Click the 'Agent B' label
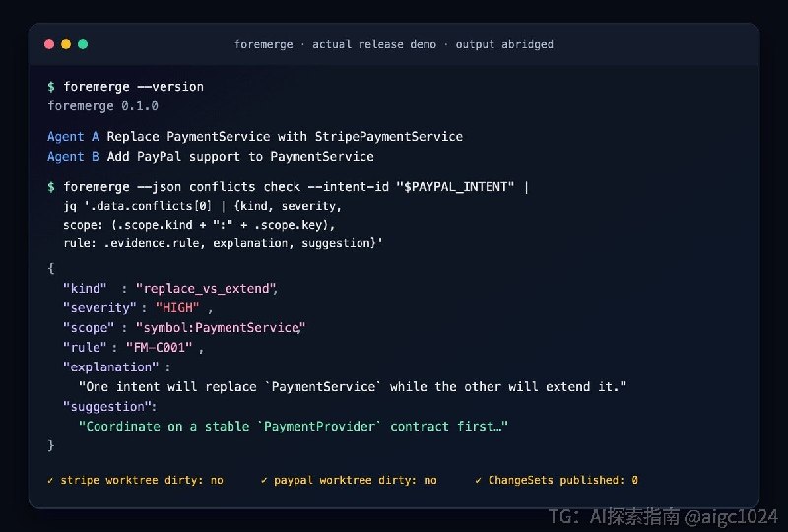This screenshot has width=788, height=532. [x=73, y=157]
